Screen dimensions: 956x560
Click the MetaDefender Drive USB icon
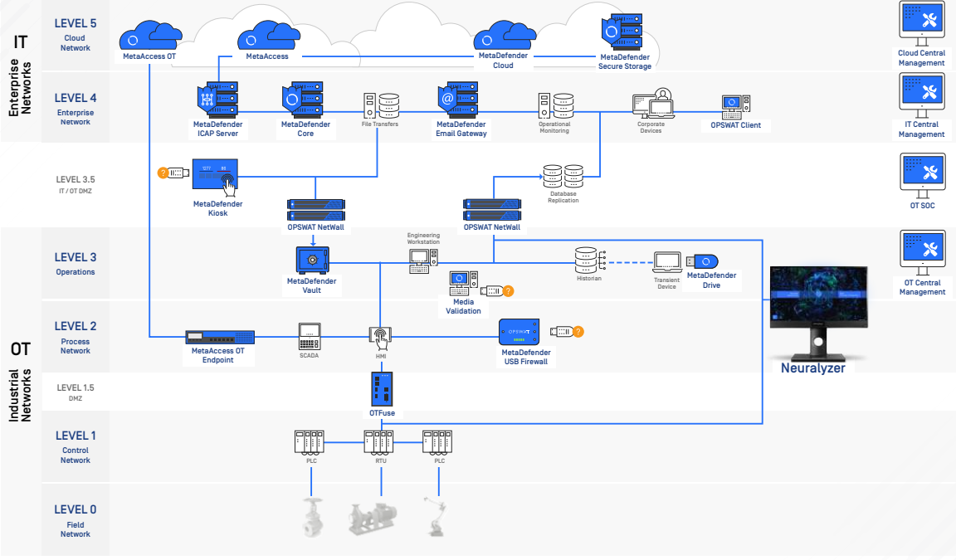click(x=702, y=261)
